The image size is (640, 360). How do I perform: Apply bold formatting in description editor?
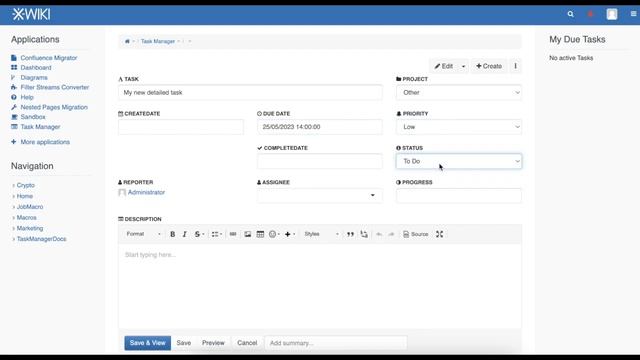(173, 234)
